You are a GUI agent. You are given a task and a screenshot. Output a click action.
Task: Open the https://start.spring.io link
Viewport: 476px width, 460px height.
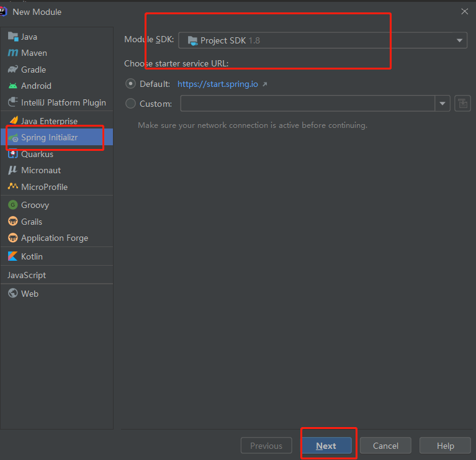(218, 84)
